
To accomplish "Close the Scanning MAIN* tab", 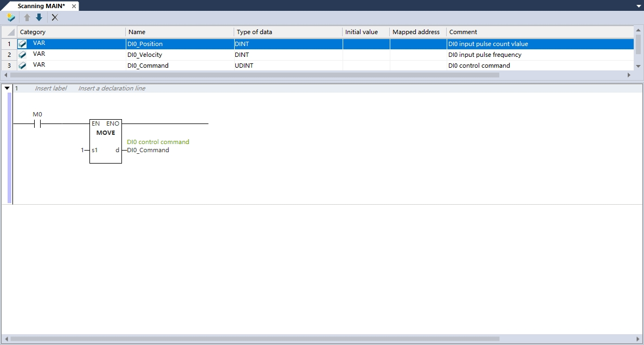I will point(74,6).
